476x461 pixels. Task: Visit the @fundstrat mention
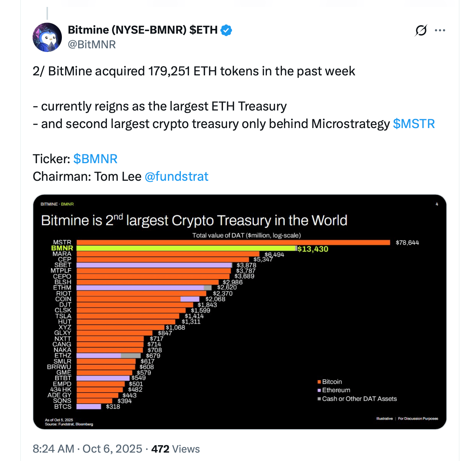tap(176, 177)
